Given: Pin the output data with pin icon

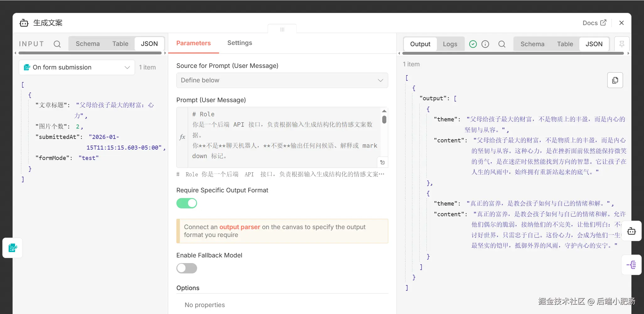Looking at the screenshot, I should tap(621, 44).
